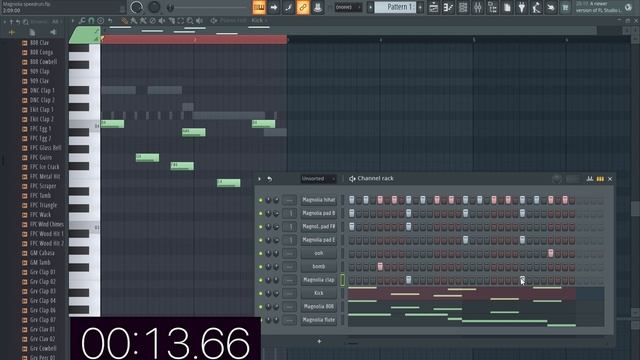
Task: Toggle the orange link controllers icon
Action: point(303,7)
